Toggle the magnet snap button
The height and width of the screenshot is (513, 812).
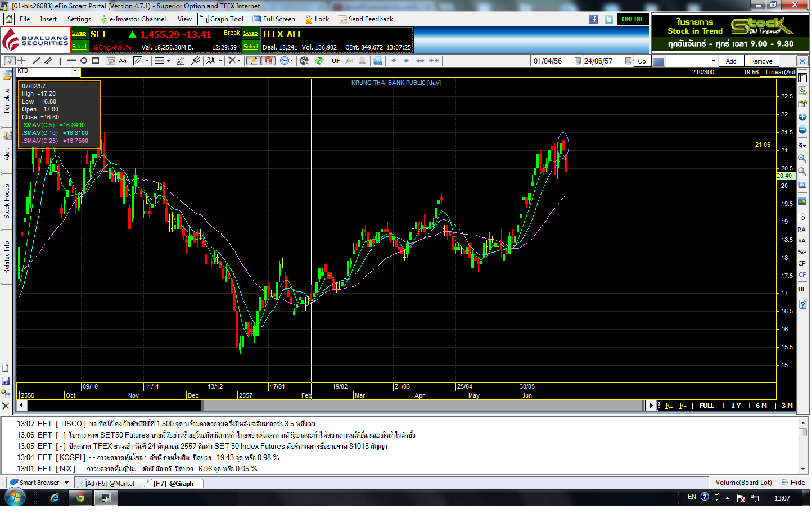[268, 61]
